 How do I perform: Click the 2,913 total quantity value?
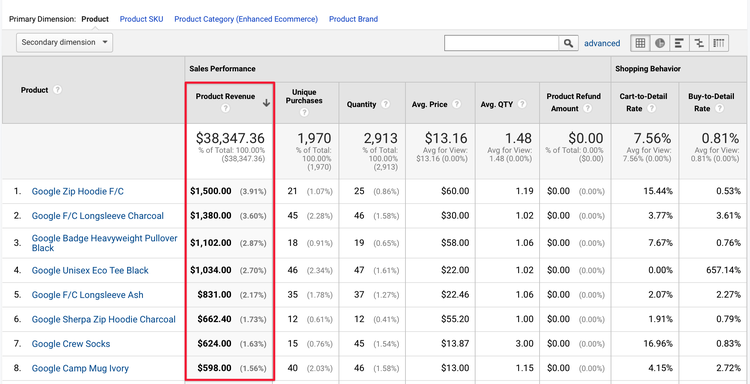pos(380,139)
